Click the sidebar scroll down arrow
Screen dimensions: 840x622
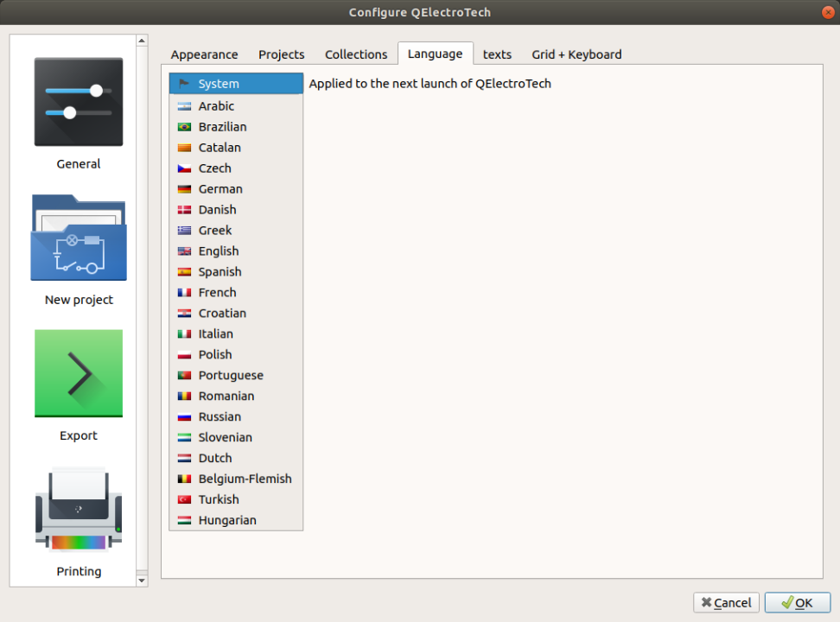142,581
